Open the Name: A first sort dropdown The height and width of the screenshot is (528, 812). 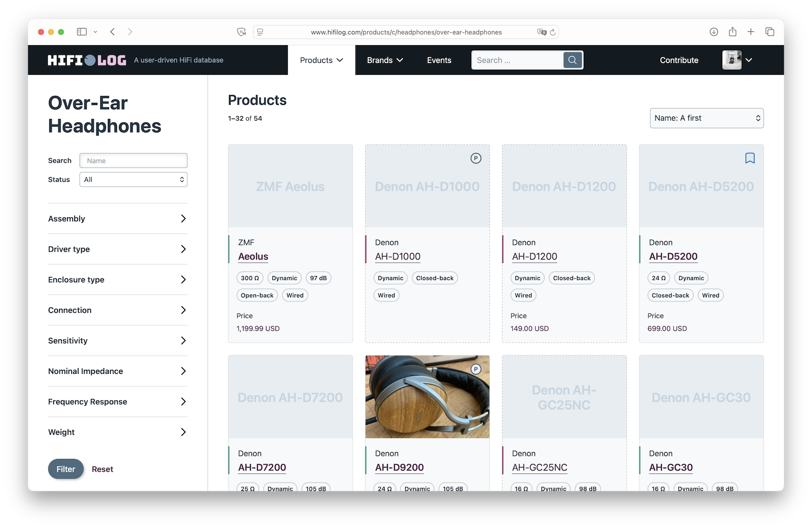706,118
